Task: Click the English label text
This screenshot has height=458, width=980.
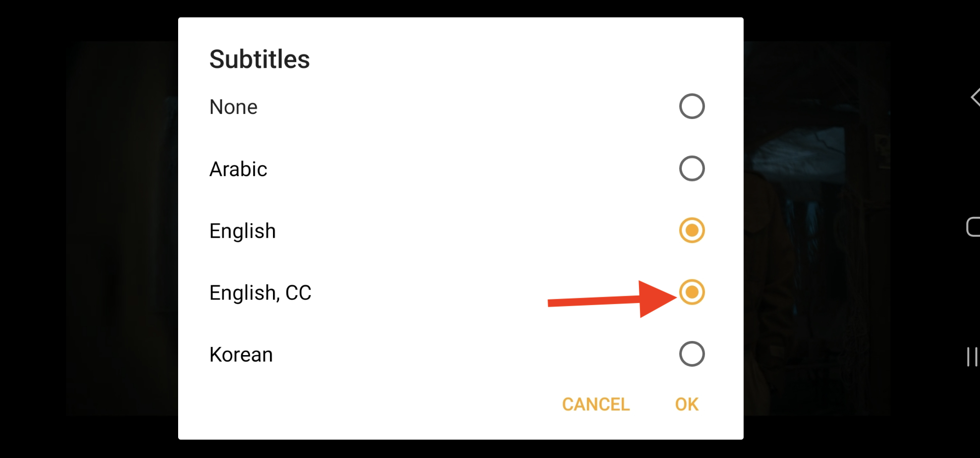Action: [242, 231]
